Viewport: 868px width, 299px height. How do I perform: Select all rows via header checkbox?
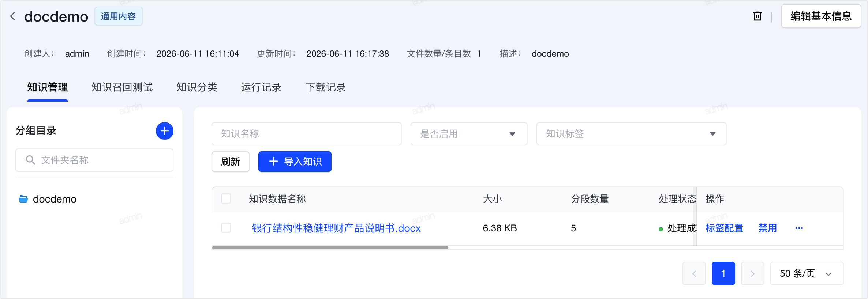coord(226,198)
